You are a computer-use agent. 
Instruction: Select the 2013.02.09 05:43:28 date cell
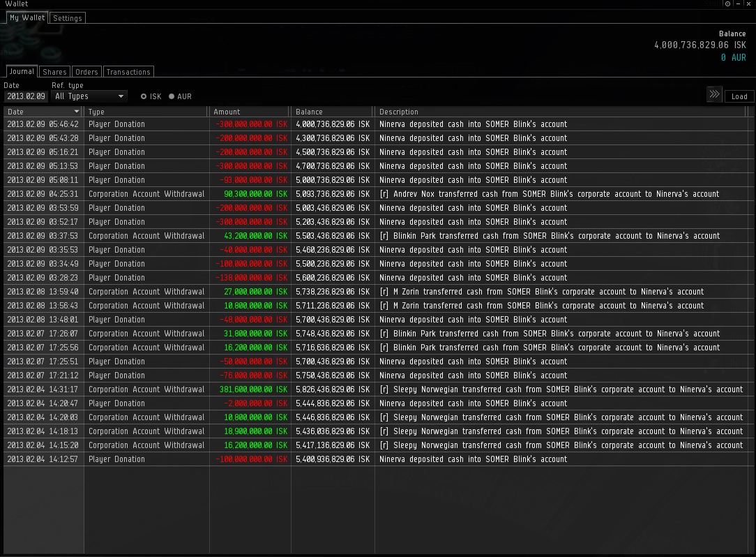tap(43, 138)
